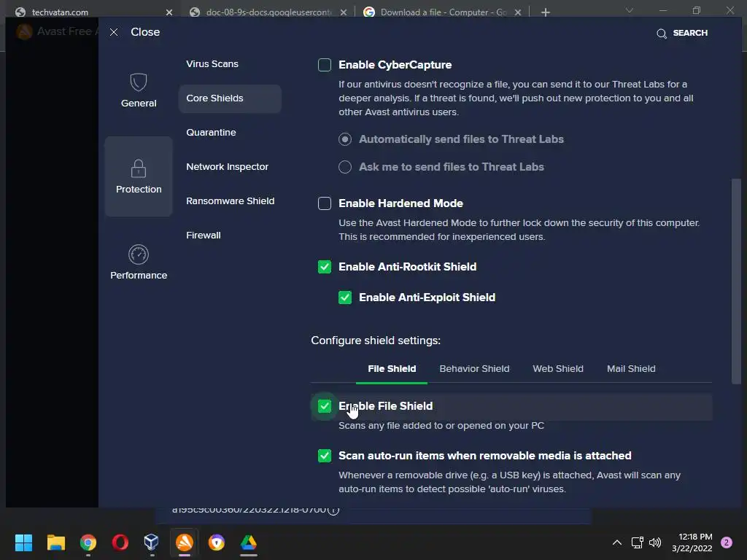The image size is (747, 560).
Task: Open the clock and date display
Action: pyautogui.click(x=692, y=542)
